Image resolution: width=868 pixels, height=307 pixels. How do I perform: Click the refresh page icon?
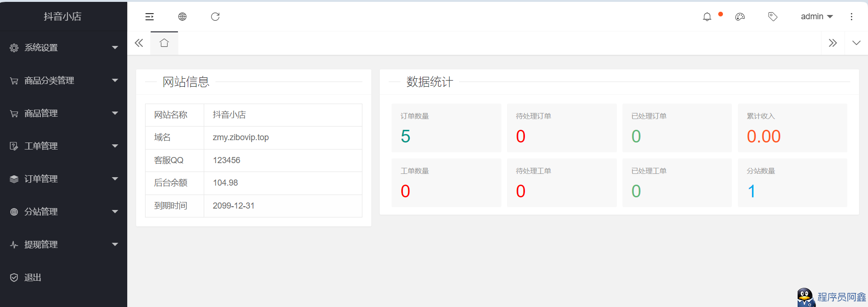coord(215,17)
